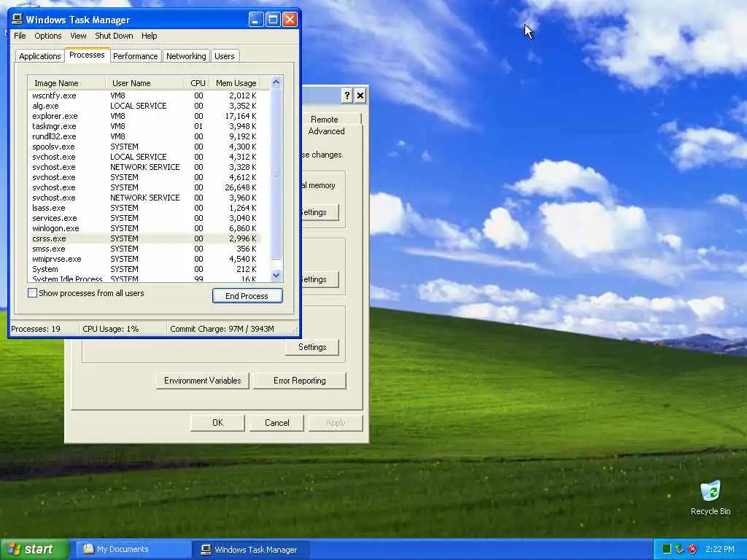Image resolution: width=747 pixels, height=560 pixels.
Task: Open the Shut Down menu
Action: click(x=114, y=36)
